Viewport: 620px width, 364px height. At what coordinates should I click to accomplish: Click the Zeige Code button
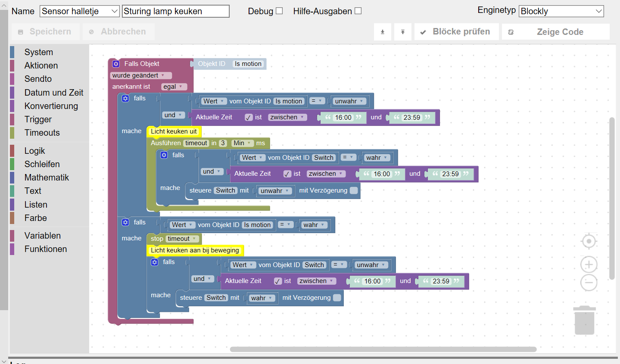point(556,32)
